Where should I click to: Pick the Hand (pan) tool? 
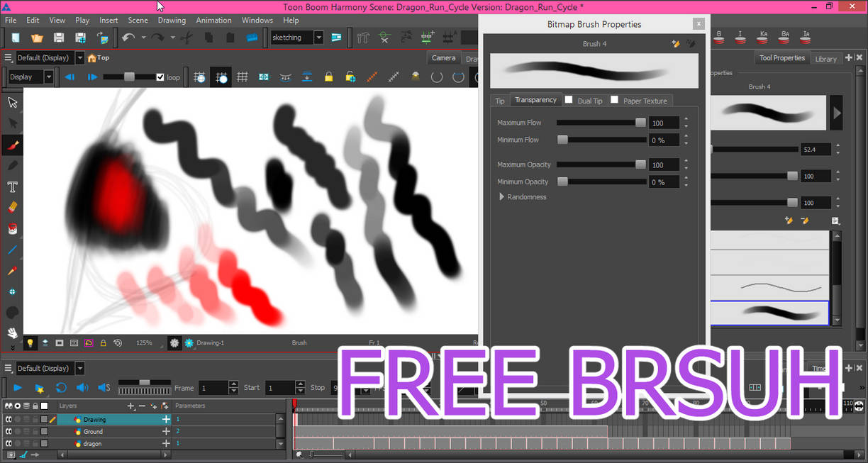12,332
